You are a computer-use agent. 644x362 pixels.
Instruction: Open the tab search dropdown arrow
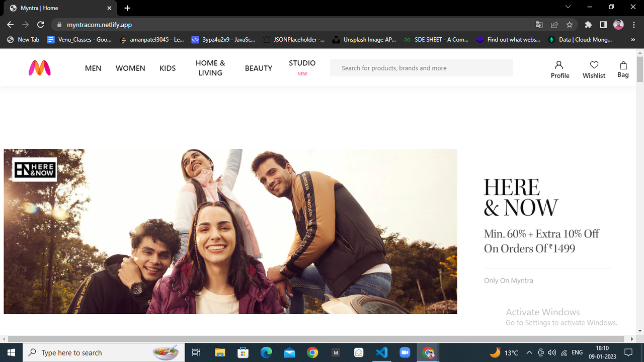(x=568, y=7)
